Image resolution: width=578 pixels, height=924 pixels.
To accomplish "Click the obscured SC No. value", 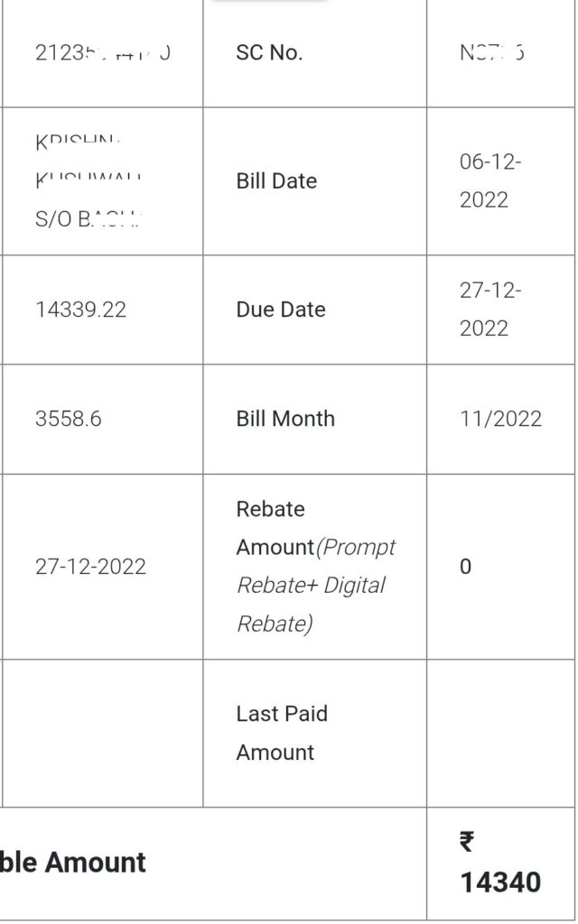I will (x=491, y=52).
